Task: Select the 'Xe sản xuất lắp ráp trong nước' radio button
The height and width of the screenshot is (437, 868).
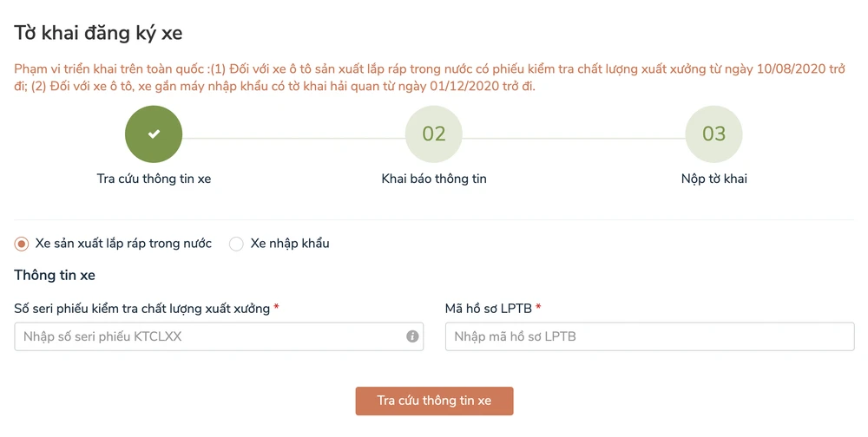Action: tap(22, 244)
